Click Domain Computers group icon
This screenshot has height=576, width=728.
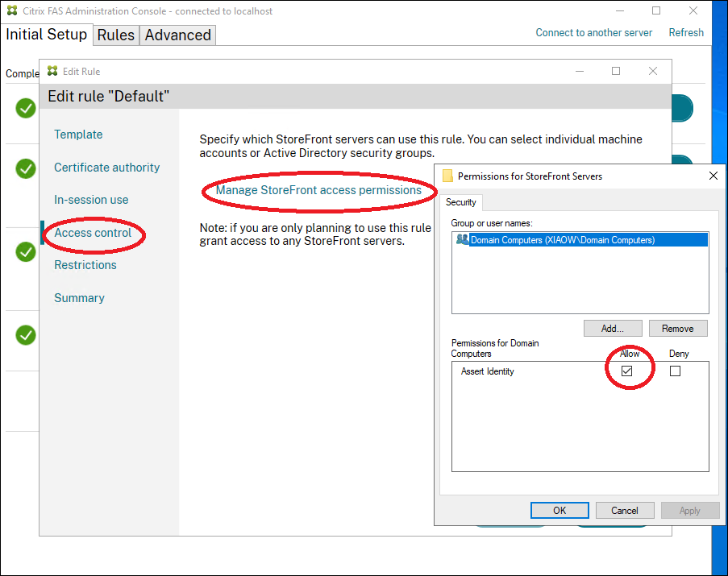click(462, 239)
